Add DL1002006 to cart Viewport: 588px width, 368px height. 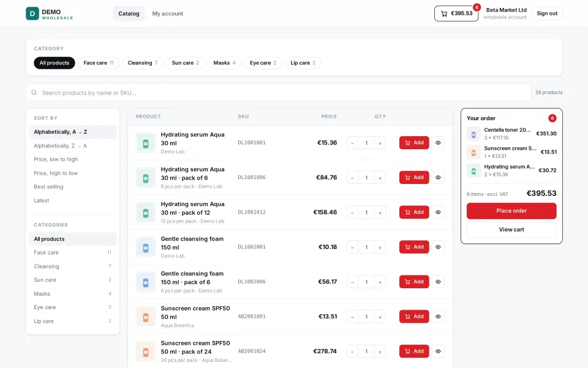tap(414, 282)
